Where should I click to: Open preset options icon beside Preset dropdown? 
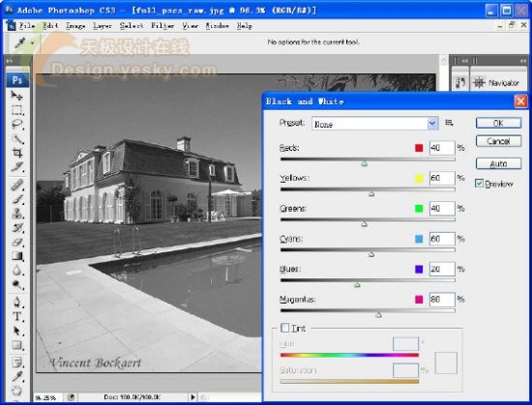pyautogui.click(x=449, y=123)
